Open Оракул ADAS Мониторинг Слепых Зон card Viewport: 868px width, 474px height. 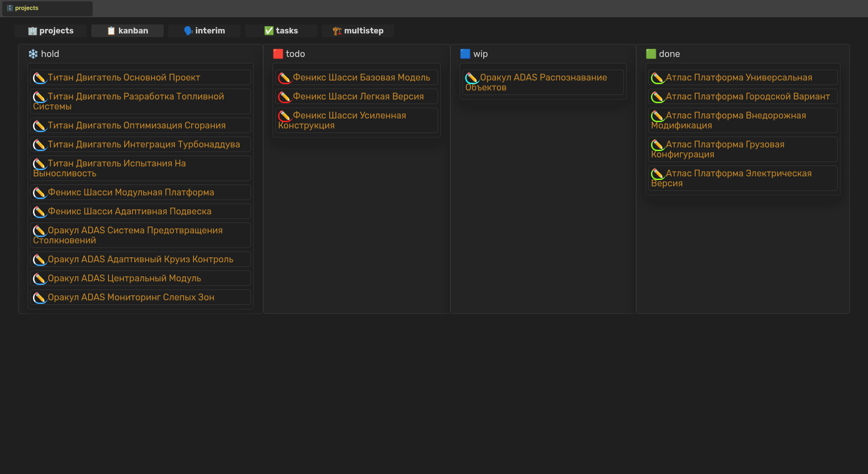click(x=131, y=298)
